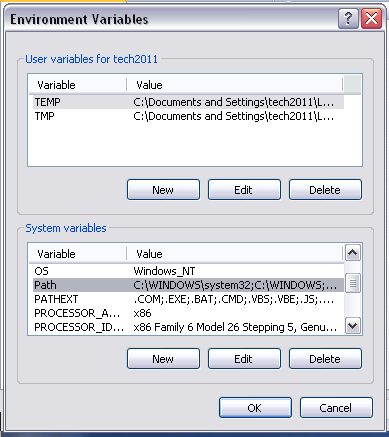Click the system variables scroll down arrow
This screenshot has width=389, height=437.
[x=353, y=325]
